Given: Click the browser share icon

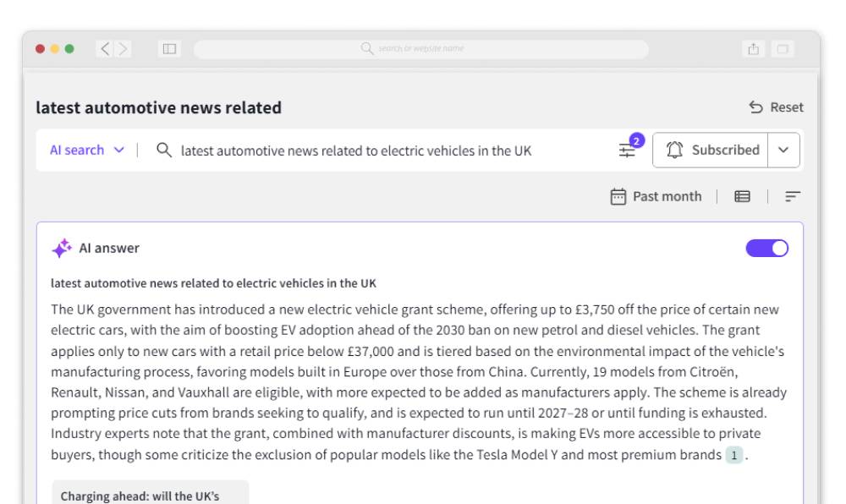Looking at the screenshot, I should click(x=751, y=49).
